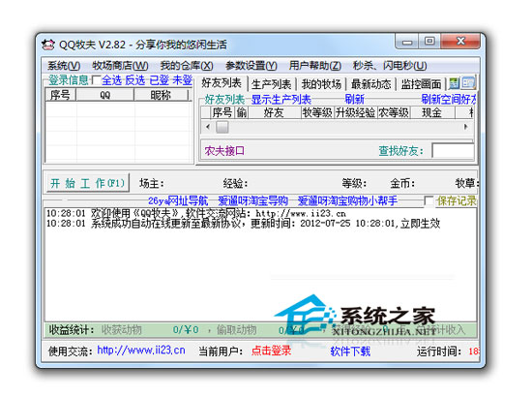Click the blue window icon after tabs
The width and height of the screenshot is (532, 397).
468,83
